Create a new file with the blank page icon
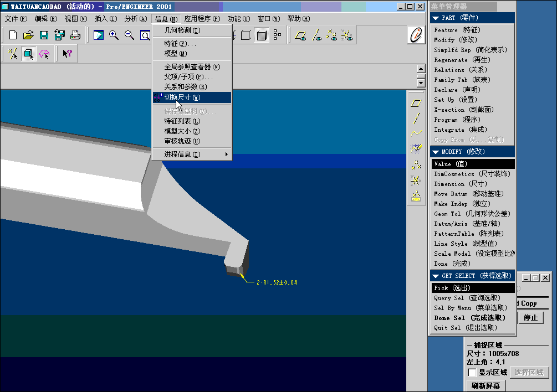 (x=13, y=35)
